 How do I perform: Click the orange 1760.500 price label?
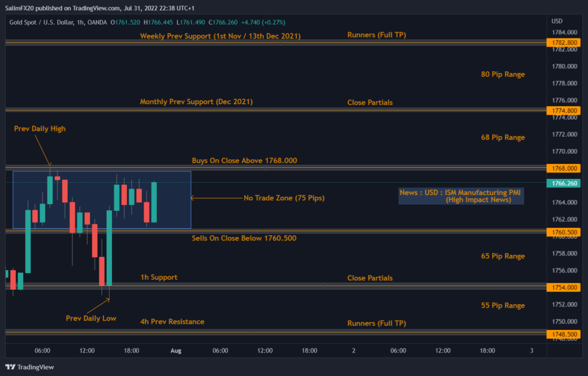pyautogui.click(x=563, y=232)
